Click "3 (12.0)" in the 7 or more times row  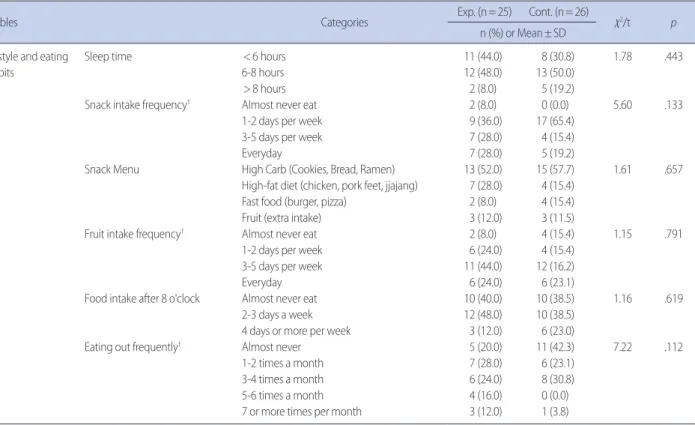click(x=486, y=412)
